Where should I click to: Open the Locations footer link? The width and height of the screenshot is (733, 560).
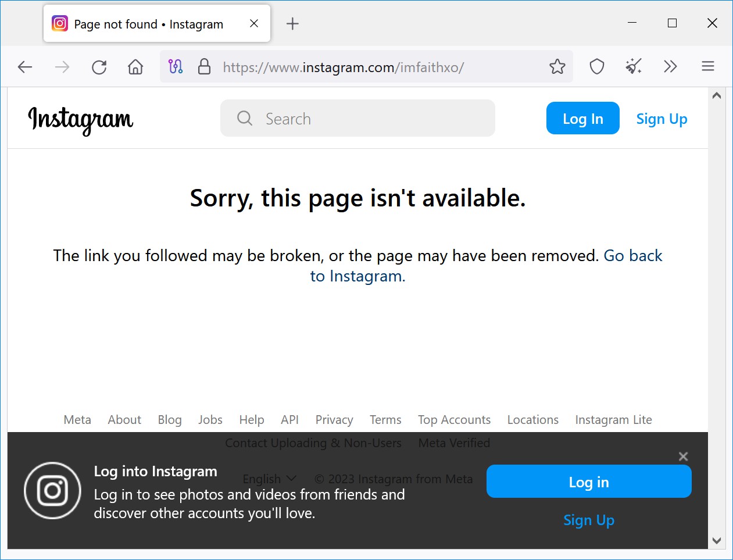pyautogui.click(x=533, y=420)
